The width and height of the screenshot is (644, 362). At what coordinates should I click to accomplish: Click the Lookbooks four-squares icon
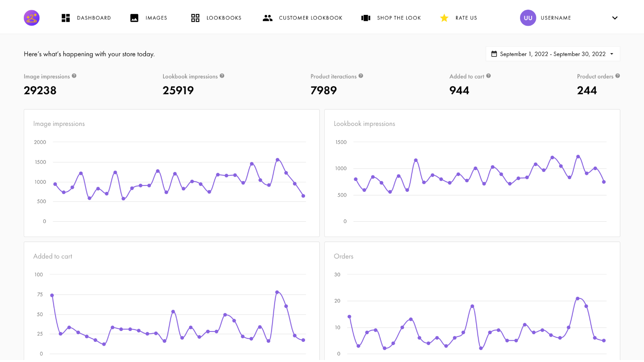point(195,18)
